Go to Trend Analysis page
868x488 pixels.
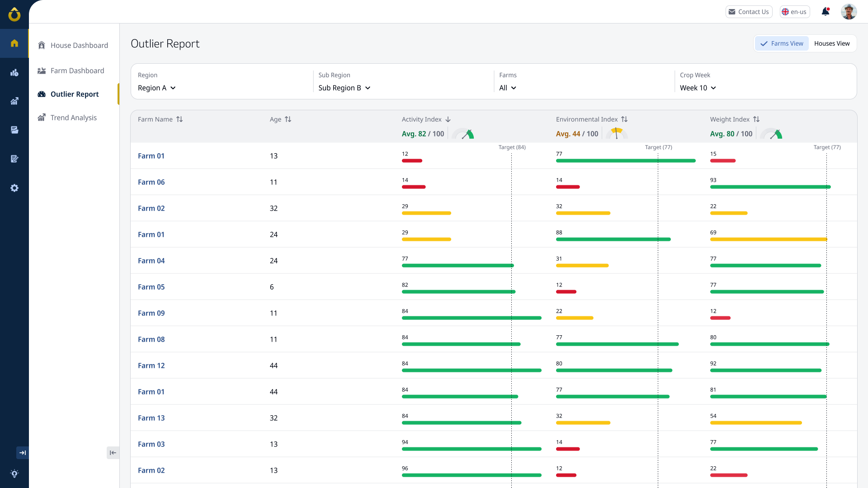[73, 117]
